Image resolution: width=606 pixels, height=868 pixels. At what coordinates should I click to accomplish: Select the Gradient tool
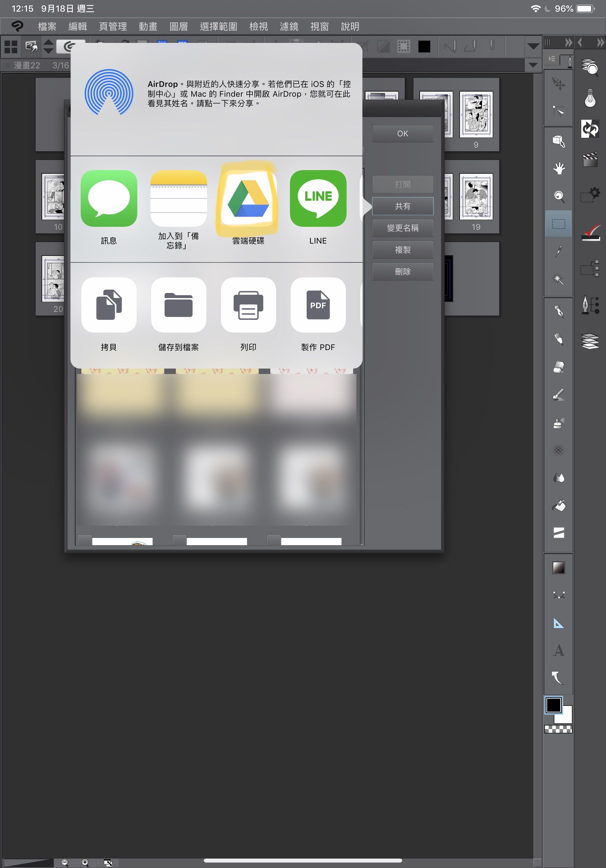coord(559,567)
